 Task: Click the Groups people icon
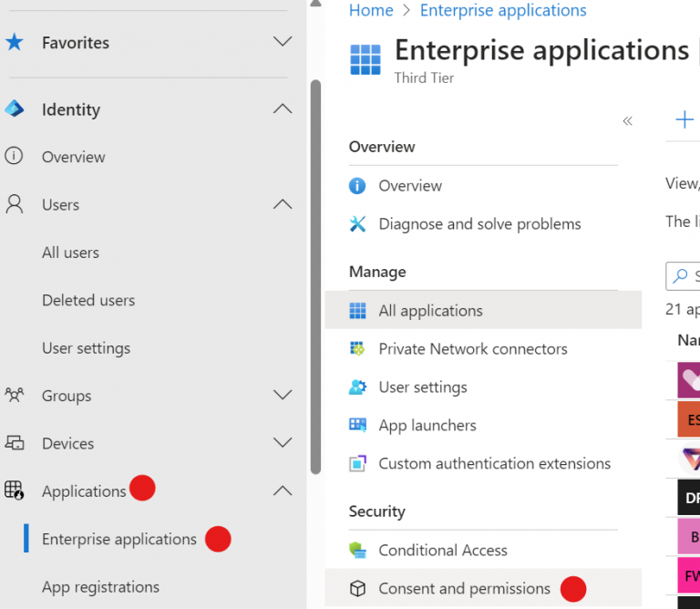[15, 396]
